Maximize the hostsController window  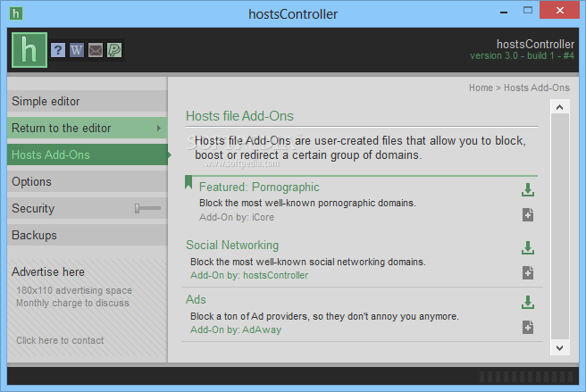click(x=528, y=11)
